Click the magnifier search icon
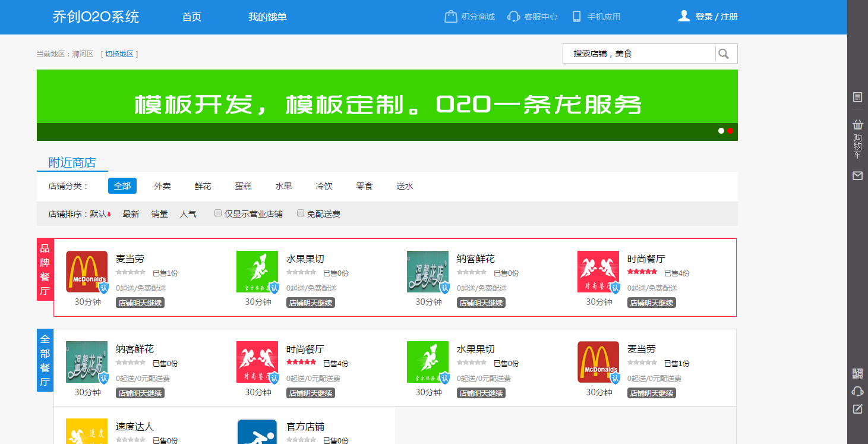 tap(724, 53)
